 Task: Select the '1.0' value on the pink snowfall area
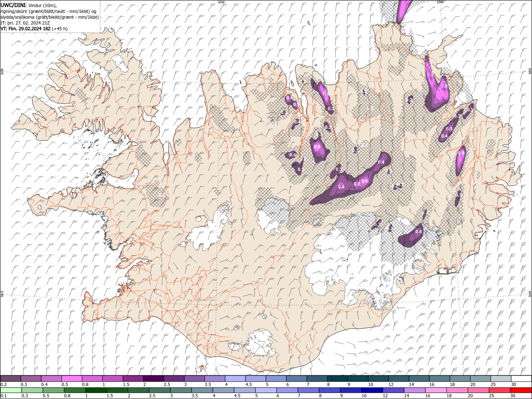pyautogui.click(x=444, y=86)
